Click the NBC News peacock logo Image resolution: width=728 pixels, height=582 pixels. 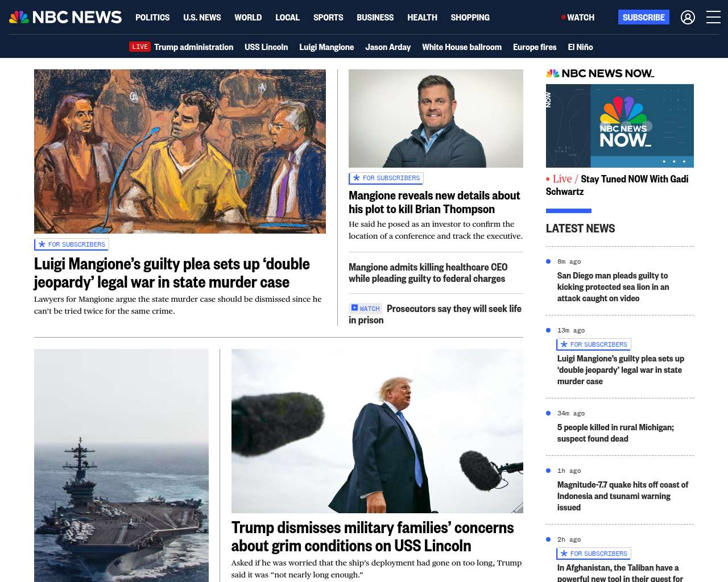coord(65,17)
